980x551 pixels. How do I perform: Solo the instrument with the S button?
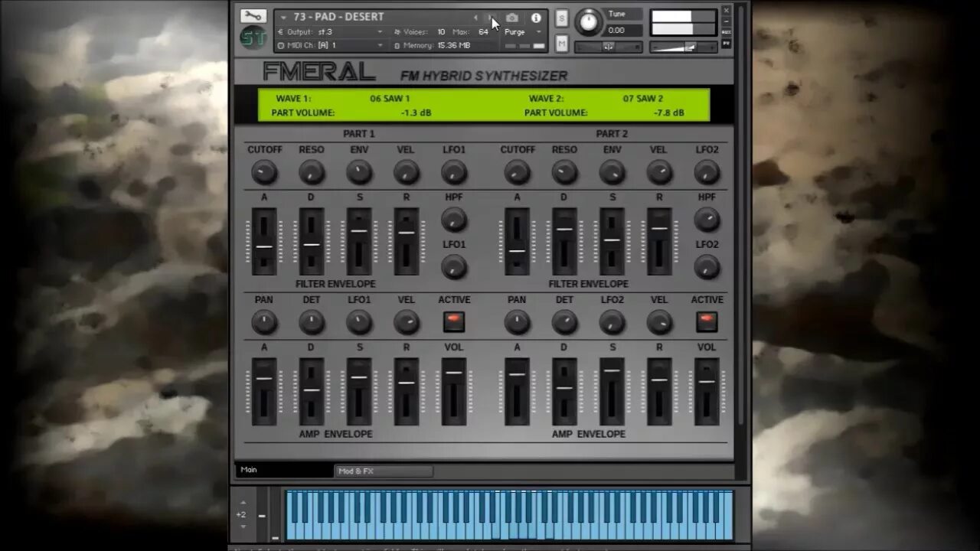[562, 18]
